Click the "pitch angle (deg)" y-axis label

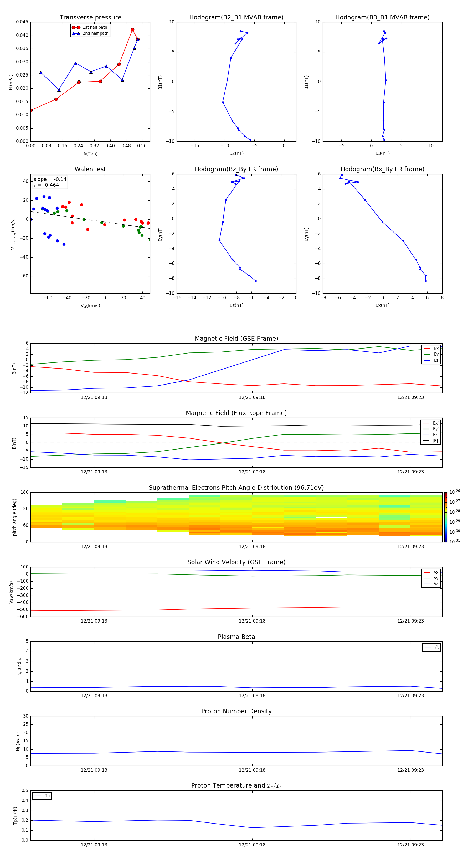[14, 517]
